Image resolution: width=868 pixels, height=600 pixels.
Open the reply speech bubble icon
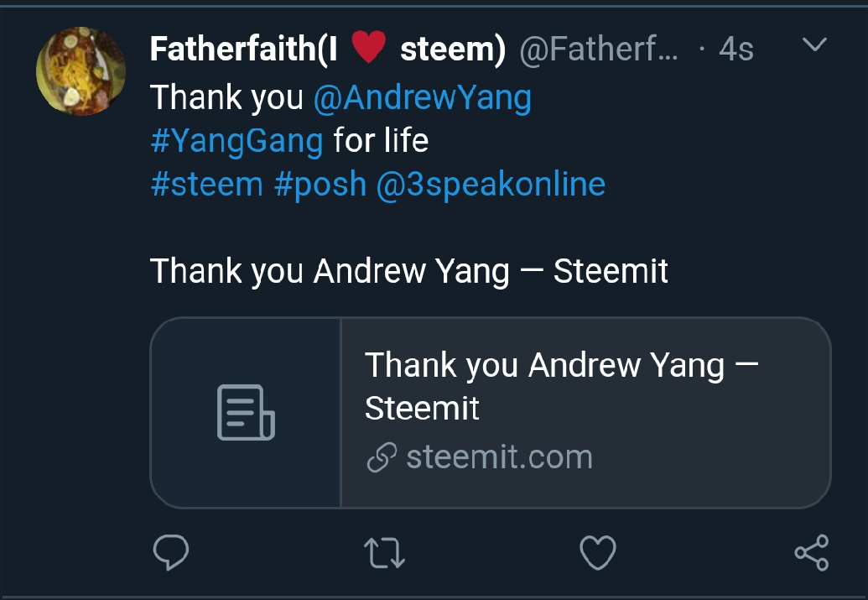171,552
